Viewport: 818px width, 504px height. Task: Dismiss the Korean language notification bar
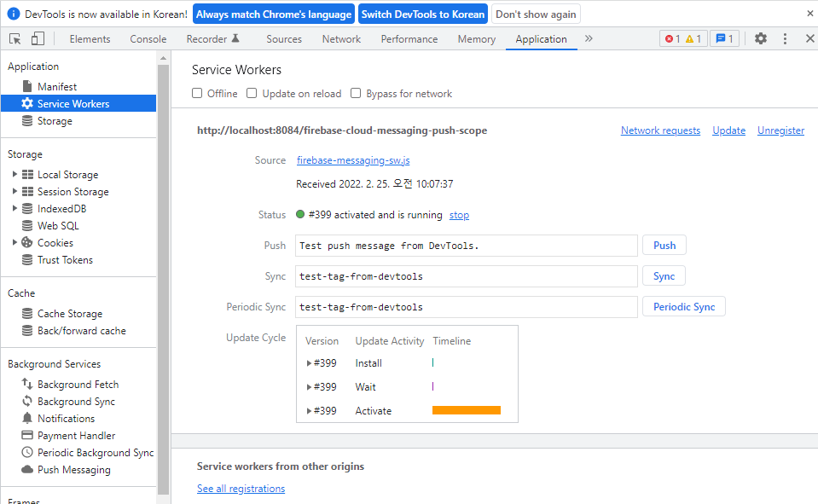(809, 14)
